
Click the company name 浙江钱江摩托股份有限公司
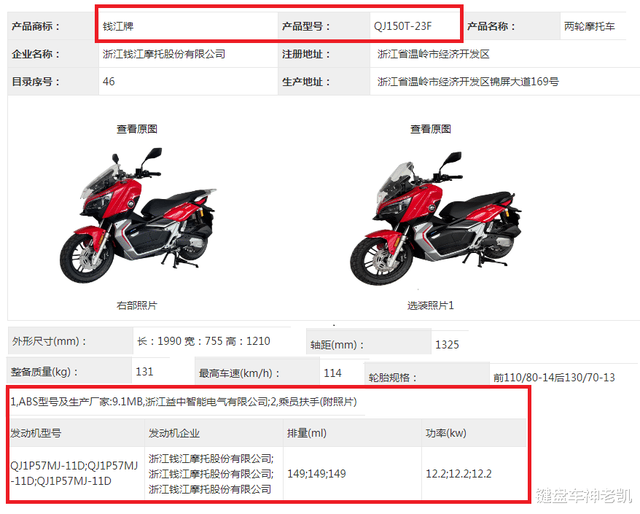[164, 54]
